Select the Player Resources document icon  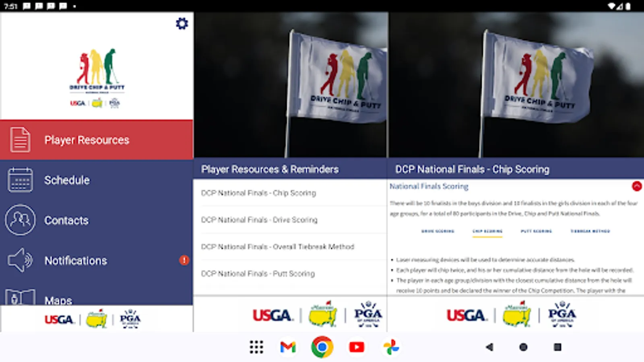click(19, 140)
